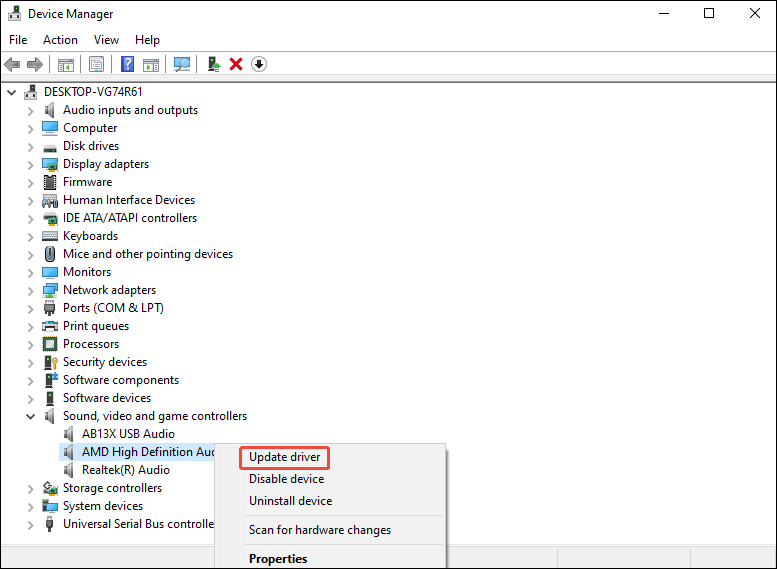The width and height of the screenshot is (777, 569).
Task: Click the Properties toolbar icon
Action: [x=96, y=64]
